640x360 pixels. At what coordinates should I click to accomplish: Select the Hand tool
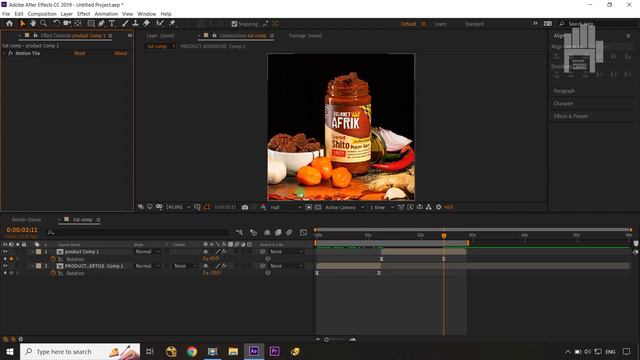coord(33,24)
